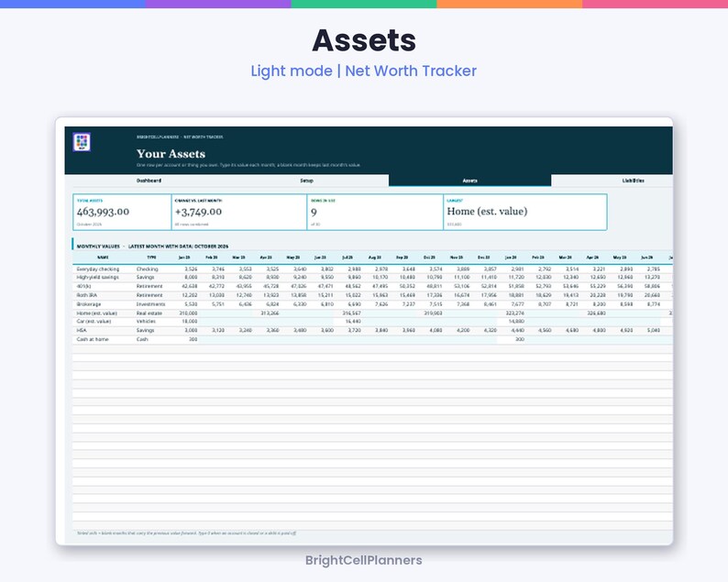Select the HSA name cell
728x582 pixels.
(82, 331)
